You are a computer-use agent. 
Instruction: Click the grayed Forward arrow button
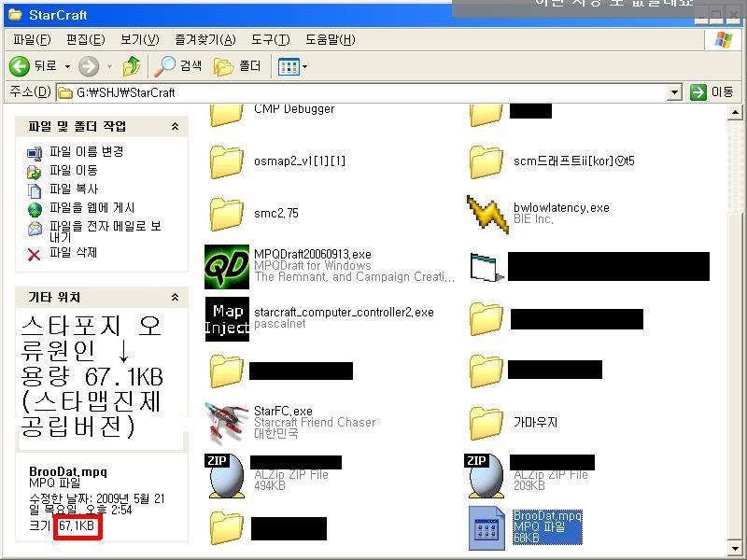pos(89,66)
